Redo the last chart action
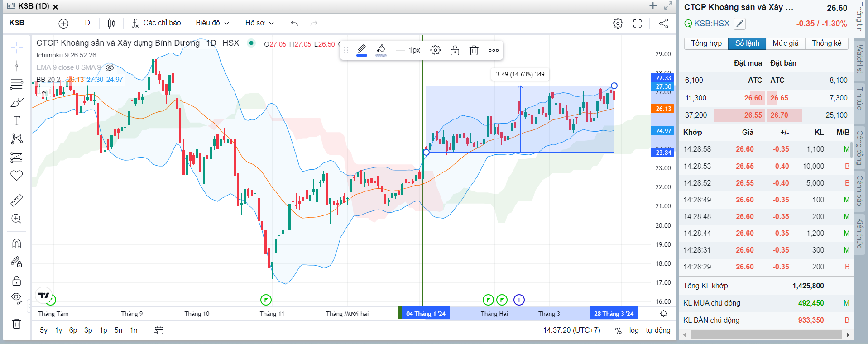 click(x=314, y=23)
